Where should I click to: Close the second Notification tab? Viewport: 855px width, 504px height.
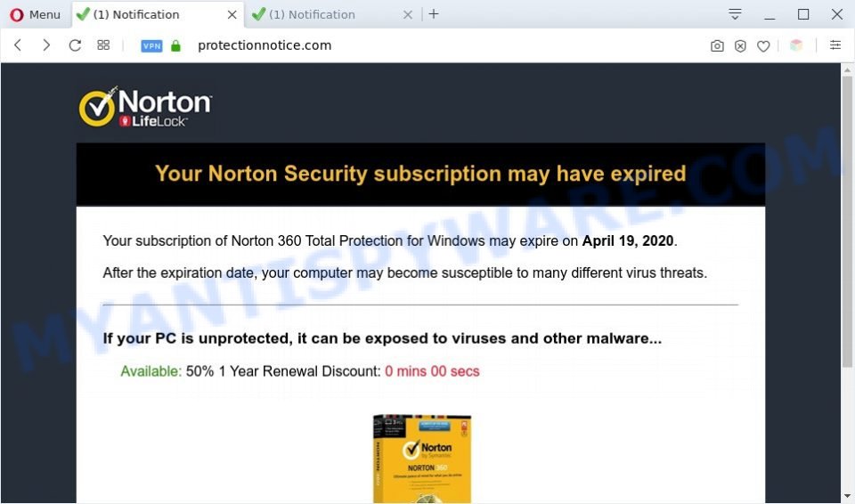tap(407, 15)
